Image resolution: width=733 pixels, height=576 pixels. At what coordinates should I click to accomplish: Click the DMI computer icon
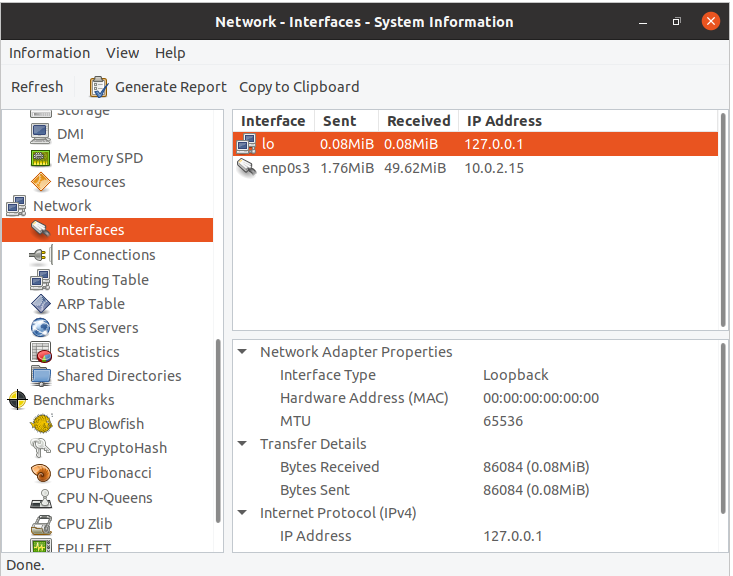tap(40, 134)
